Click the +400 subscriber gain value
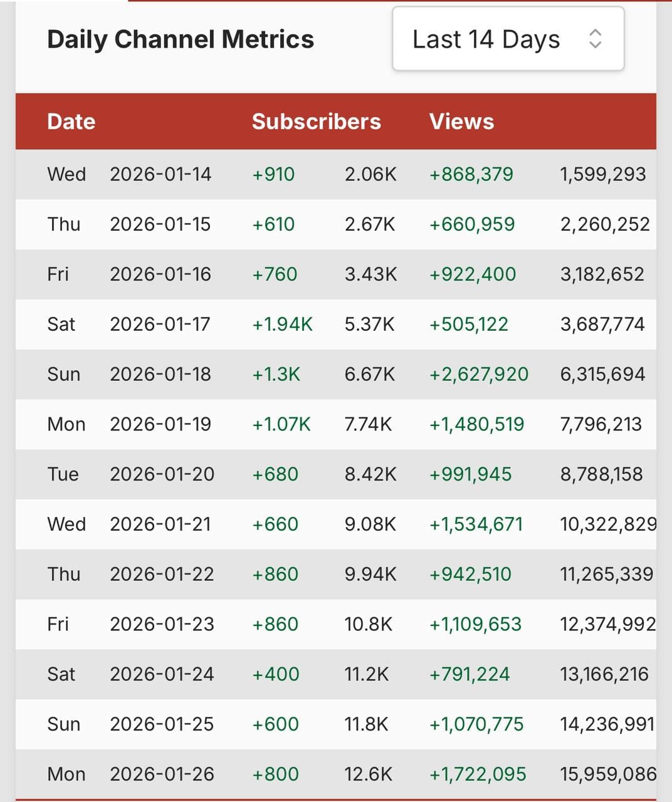672x802 pixels. click(x=276, y=674)
